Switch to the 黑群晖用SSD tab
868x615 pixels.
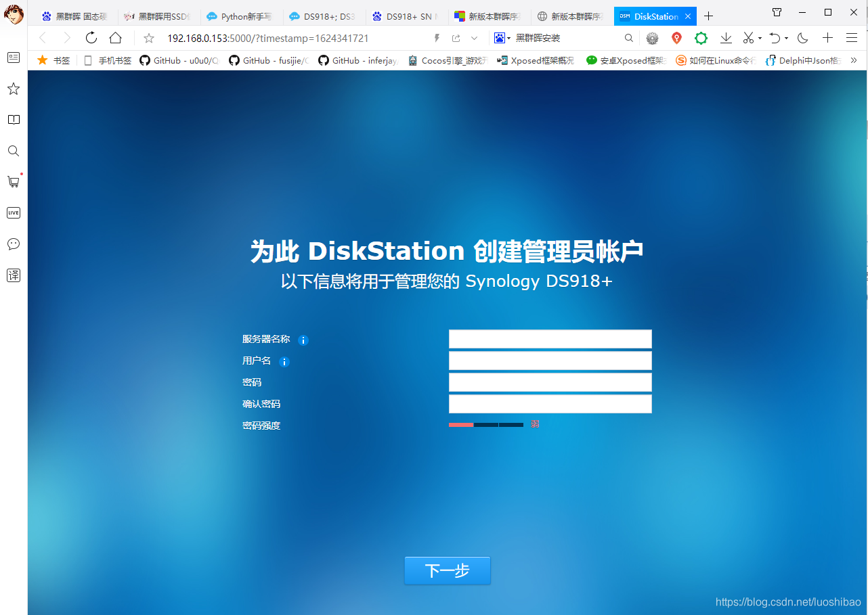click(158, 16)
